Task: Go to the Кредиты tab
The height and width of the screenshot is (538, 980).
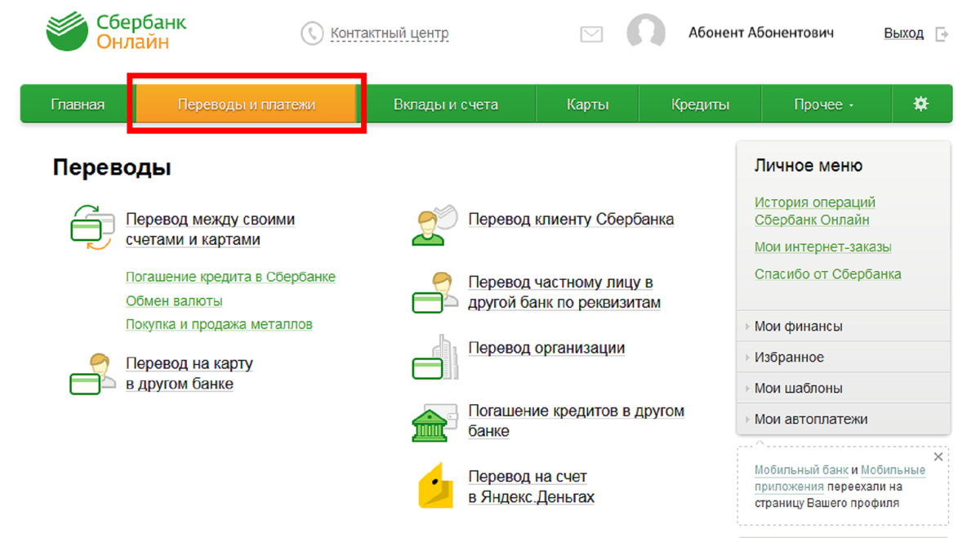Action: click(x=700, y=104)
